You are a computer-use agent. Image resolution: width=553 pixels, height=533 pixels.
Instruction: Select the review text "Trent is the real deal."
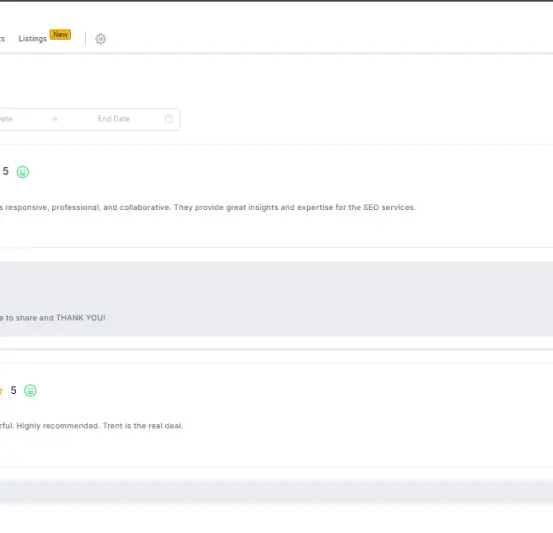[143, 426]
